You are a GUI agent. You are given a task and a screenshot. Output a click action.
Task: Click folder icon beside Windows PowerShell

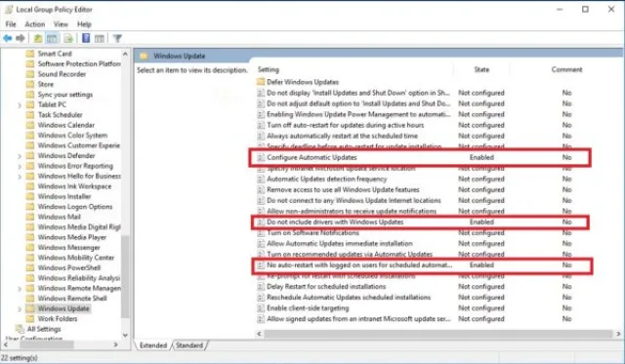pos(30,267)
